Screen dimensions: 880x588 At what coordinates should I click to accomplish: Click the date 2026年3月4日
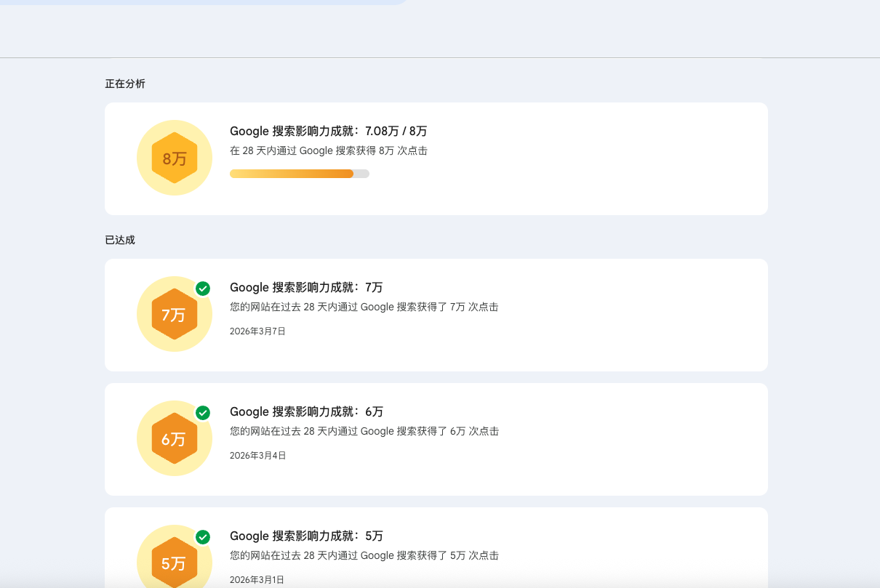257,456
